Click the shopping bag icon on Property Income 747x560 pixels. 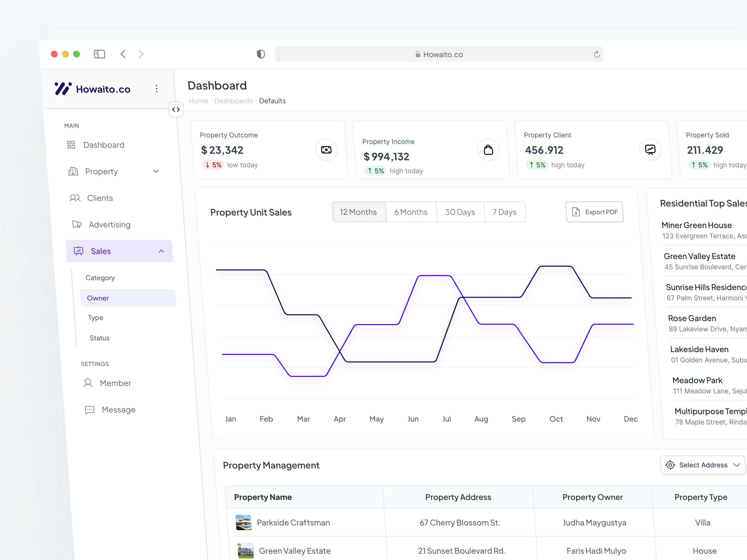coord(488,150)
